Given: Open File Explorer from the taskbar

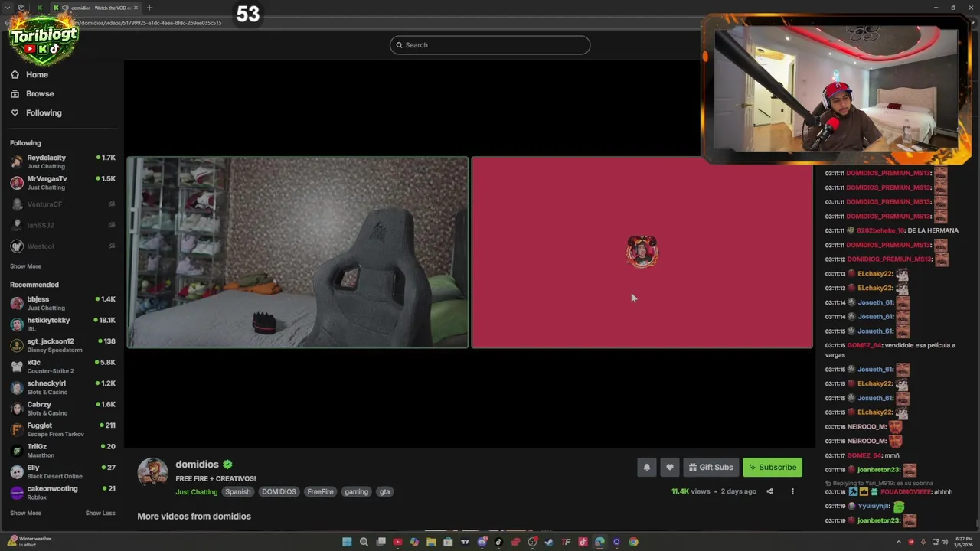Looking at the screenshot, I should point(431,542).
